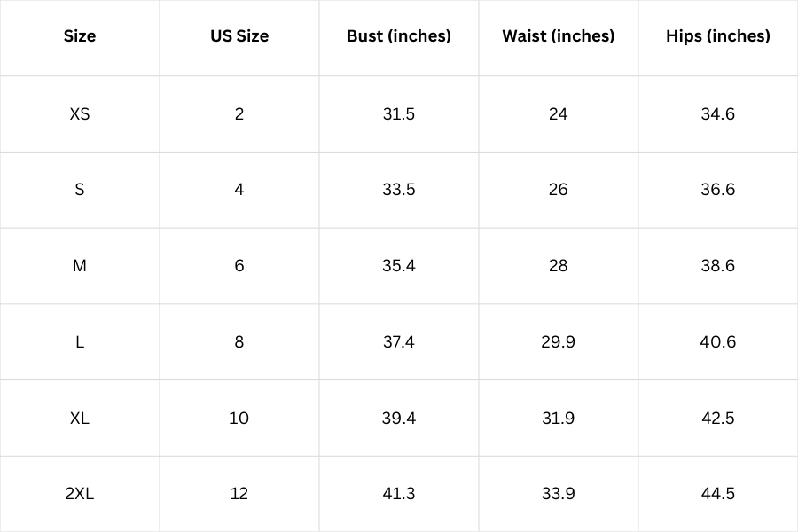Select the 44.5 hips measurement
Image resolution: width=798 pixels, height=532 pixels.
click(x=718, y=494)
